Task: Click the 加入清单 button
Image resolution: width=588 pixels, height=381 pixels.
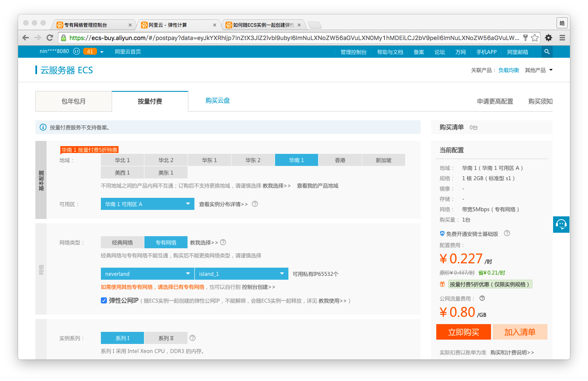Action: (520, 332)
